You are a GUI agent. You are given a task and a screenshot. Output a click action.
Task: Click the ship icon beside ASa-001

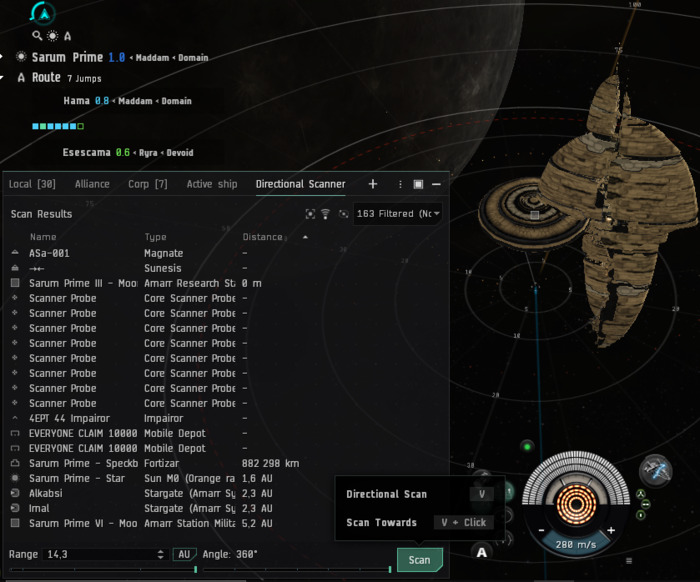coord(15,253)
